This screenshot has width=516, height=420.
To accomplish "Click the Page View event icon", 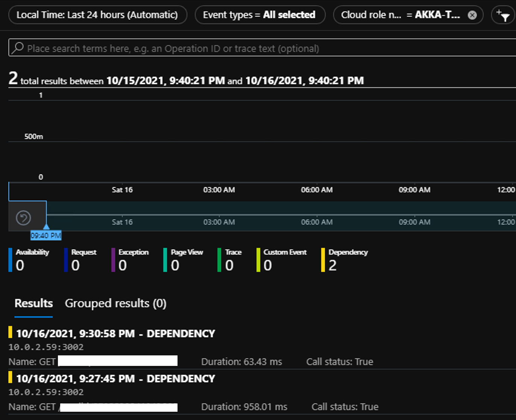I will [x=165, y=259].
